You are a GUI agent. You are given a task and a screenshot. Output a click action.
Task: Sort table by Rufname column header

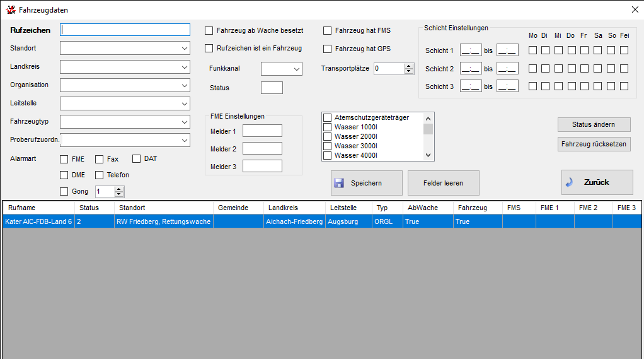point(38,208)
